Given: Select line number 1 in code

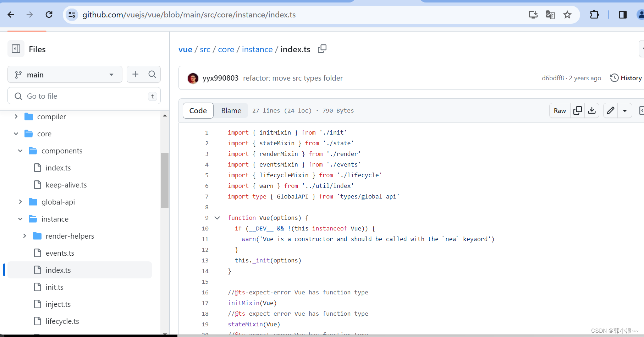Looking at the screenshot, I should coord(207,132).
